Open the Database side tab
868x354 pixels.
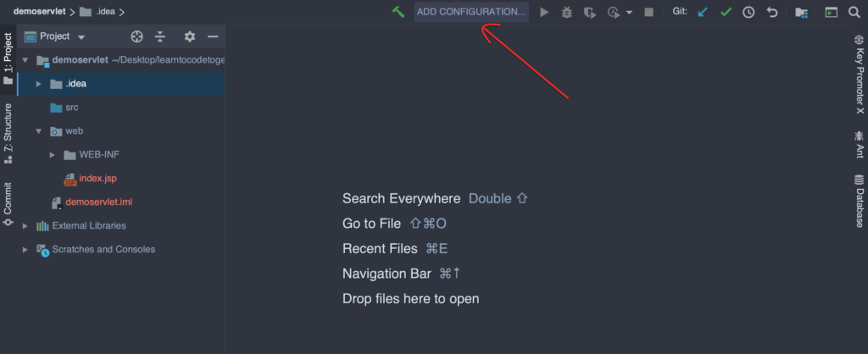click(860, 201)
